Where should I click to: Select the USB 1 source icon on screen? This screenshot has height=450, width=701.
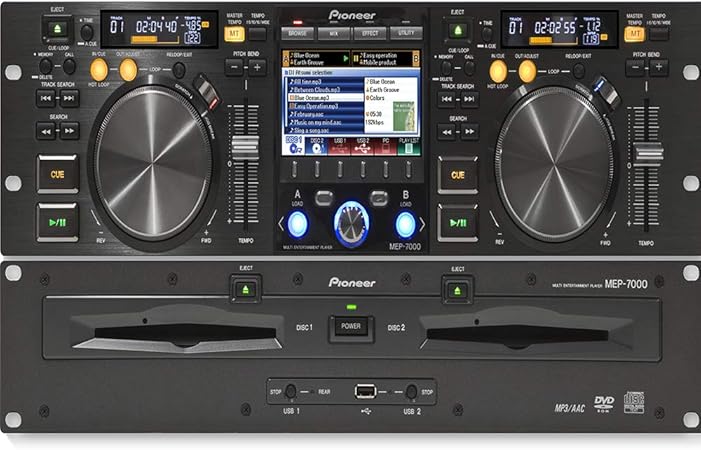pos(339,146)
